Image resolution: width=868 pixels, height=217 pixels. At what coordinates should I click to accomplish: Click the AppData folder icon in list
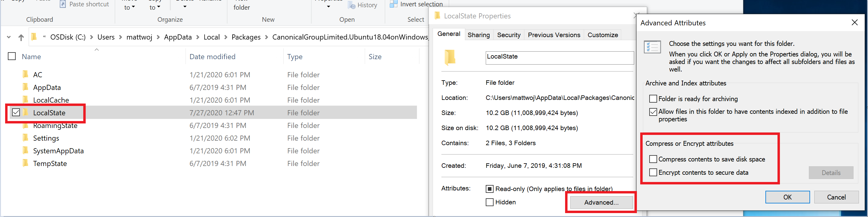pyautogui.click(x=25, y=87)
